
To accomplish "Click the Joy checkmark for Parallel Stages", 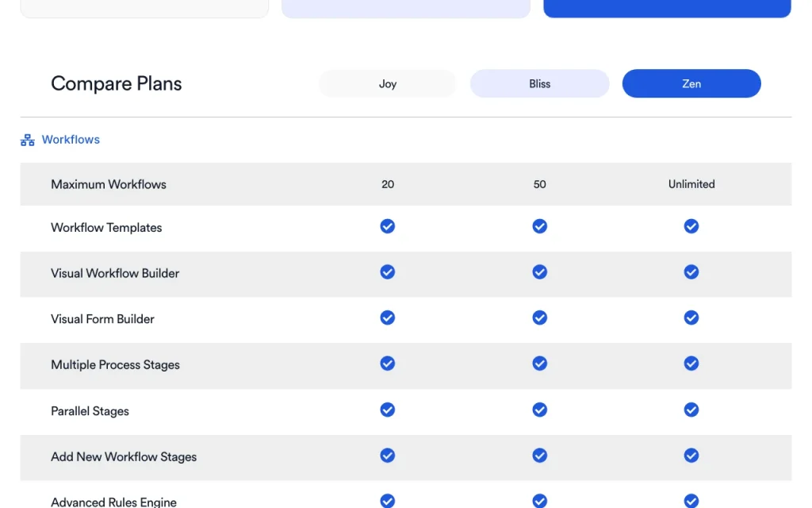I will tap(387, 410).
